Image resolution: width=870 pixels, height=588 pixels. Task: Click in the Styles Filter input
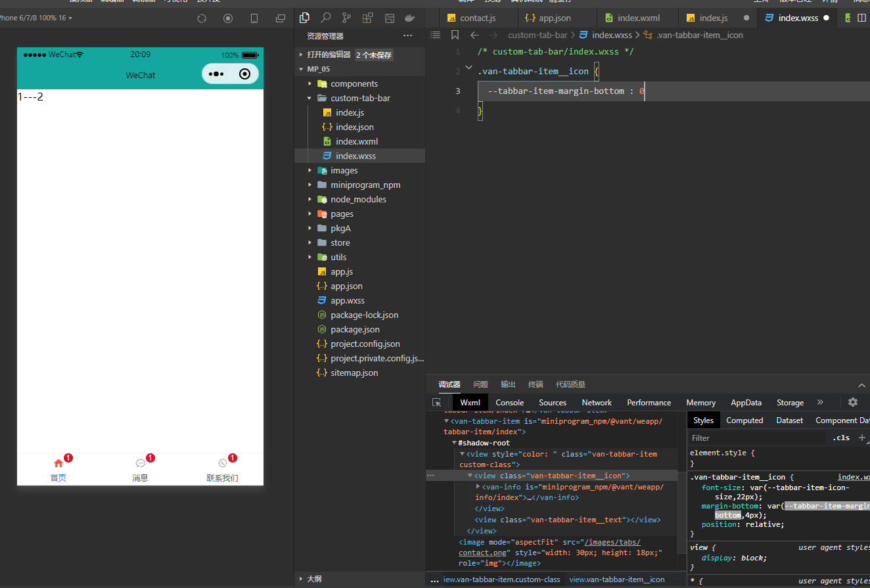tap(756, 438)
